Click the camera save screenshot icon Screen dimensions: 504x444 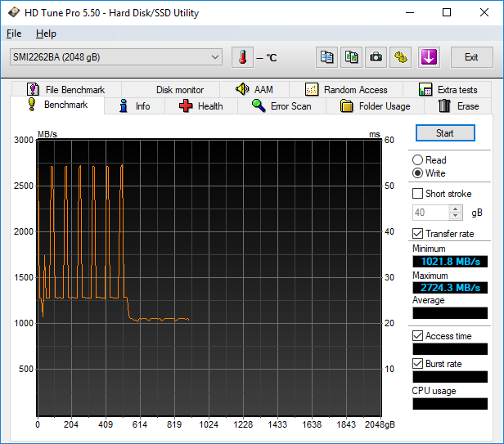pos(376,57)
